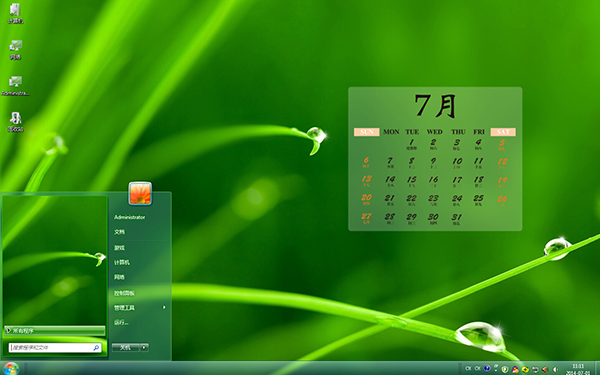Click the THU header in calendar
The width and height of the screenshot is (600, 375).
(458, 132)
